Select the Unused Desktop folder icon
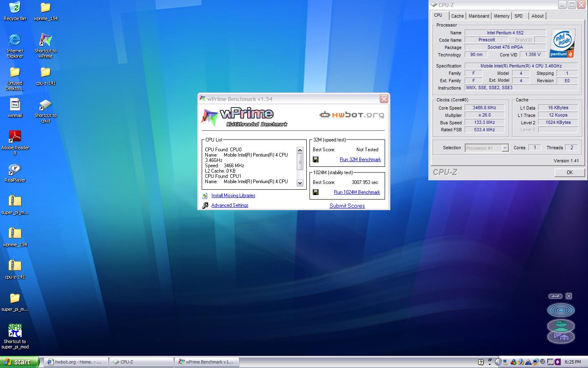Image resolution: width=588 pixels, height=368 pixels. tap(15, 79)
